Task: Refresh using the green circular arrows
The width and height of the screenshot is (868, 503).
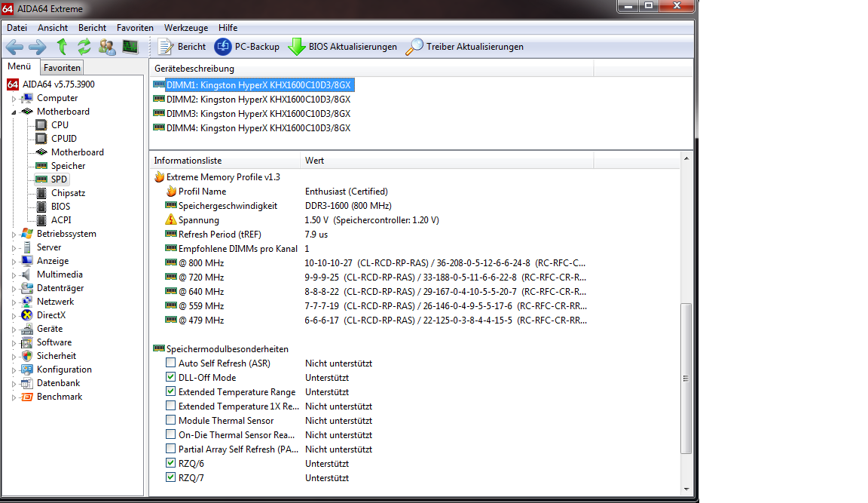Action: point(84,47)
